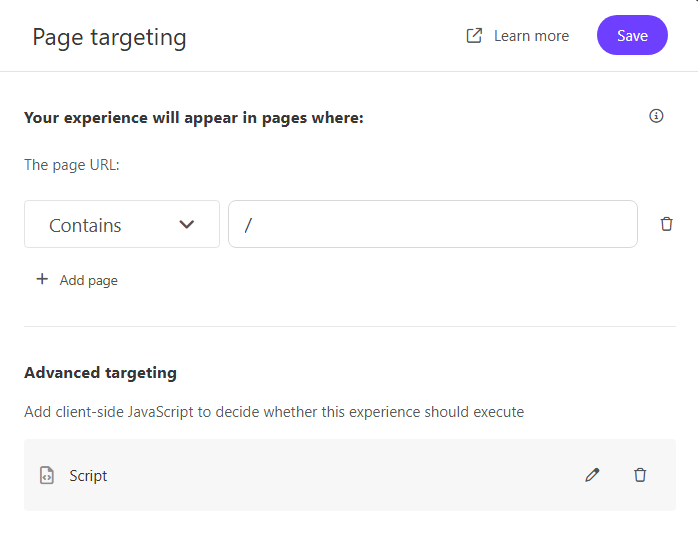Select the Script label in the row
This screenshot has height=549, width=698.
pos(88,476)
